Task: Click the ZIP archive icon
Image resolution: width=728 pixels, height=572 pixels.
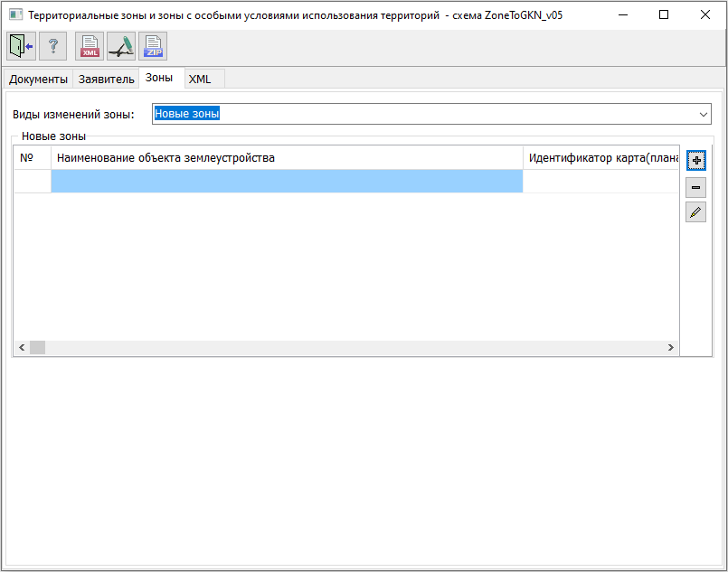Action: point(153,46)
